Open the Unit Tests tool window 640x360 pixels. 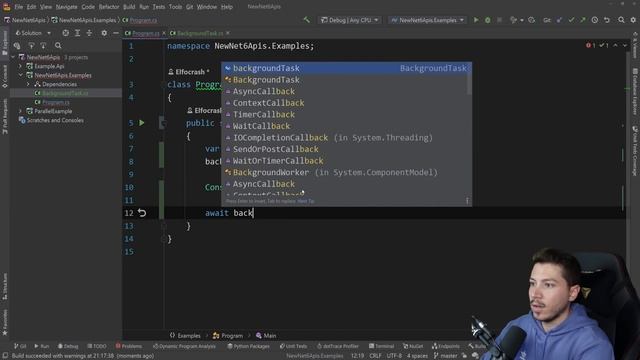(293, 346)
